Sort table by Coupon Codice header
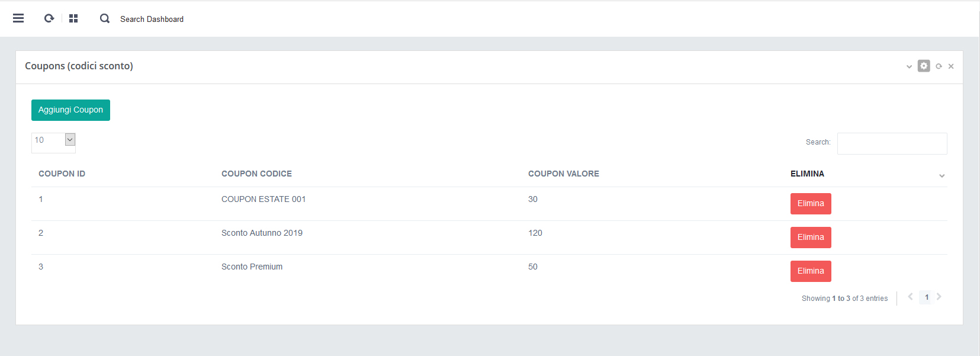Screen dimensions: 980x356 pos(256,174)
